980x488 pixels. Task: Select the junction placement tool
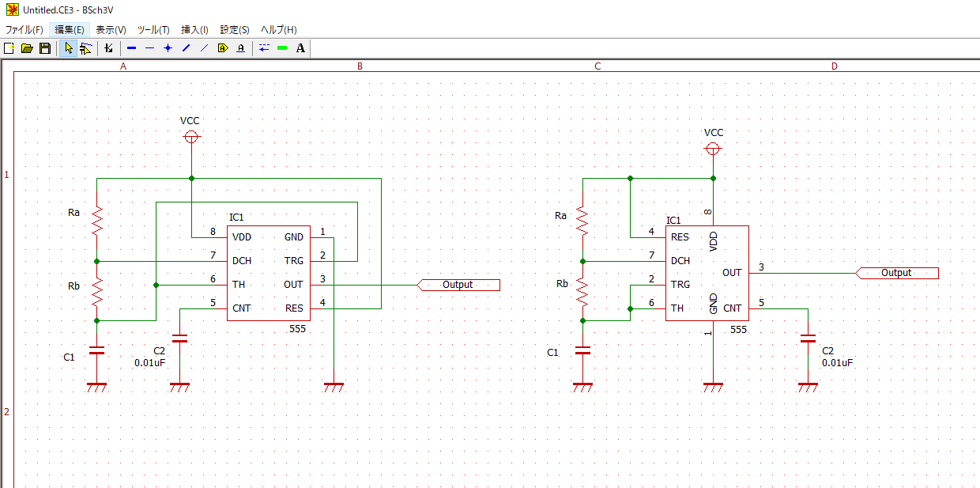(167, 48)
